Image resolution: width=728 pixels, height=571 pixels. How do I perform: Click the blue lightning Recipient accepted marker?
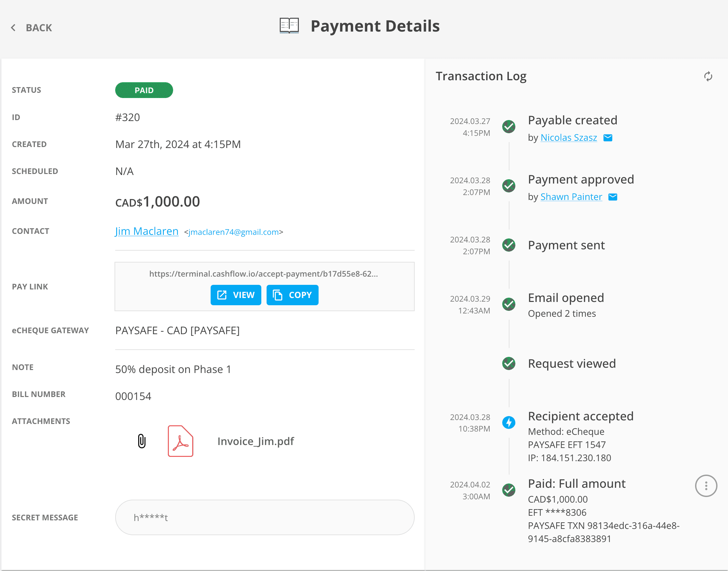tap(508, 423)
